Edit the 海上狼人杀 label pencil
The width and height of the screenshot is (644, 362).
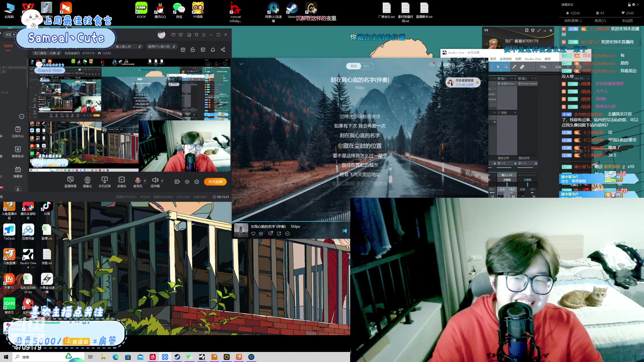(140, 47)
